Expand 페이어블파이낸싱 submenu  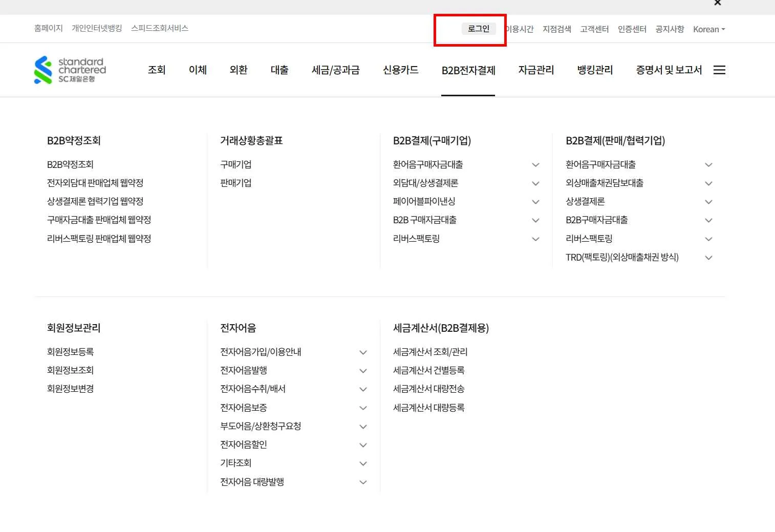pos(535,202)
